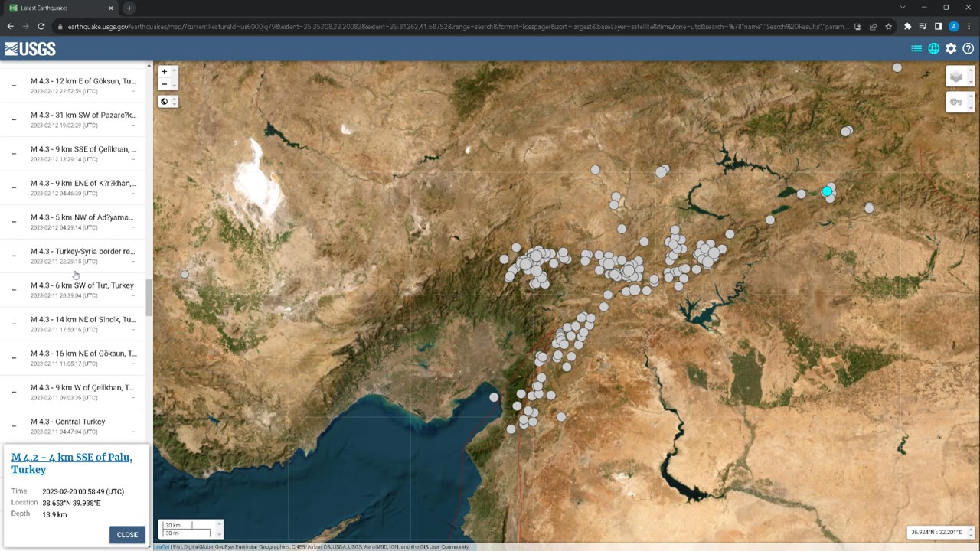Open a new browser tab

point(129,8)
